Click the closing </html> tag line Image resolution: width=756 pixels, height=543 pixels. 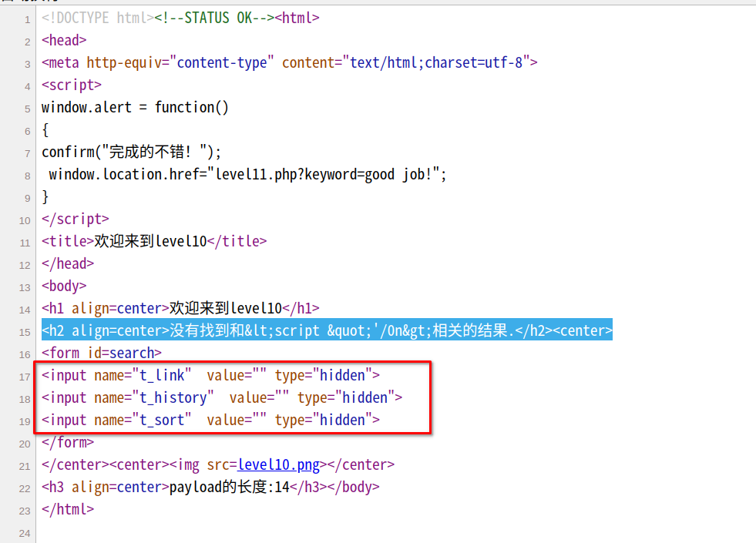[x=68, y=510]
